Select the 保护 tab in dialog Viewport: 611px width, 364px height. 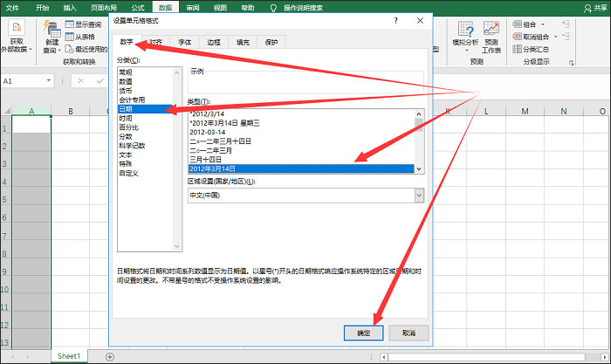[x=271, y=42]
